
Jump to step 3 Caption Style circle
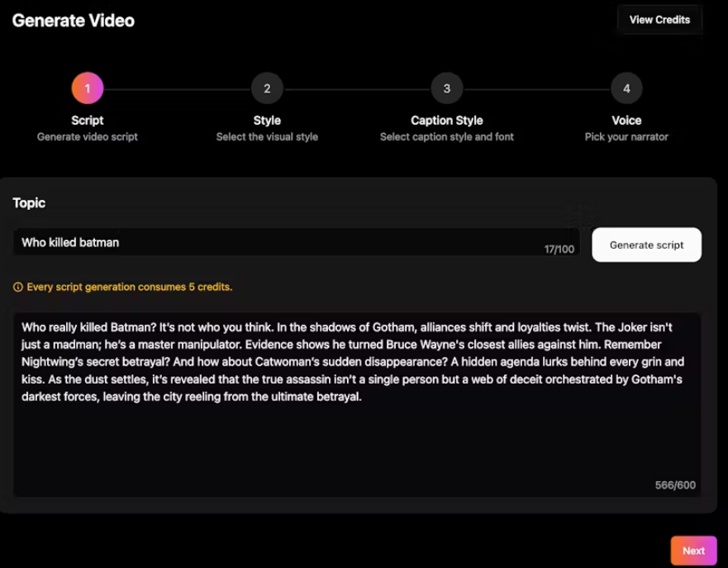[x=447, y=88]
